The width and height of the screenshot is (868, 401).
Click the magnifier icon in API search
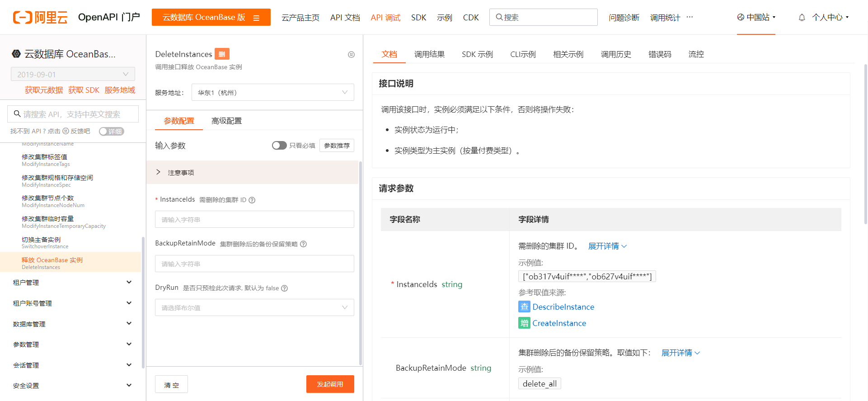point(17,114)
